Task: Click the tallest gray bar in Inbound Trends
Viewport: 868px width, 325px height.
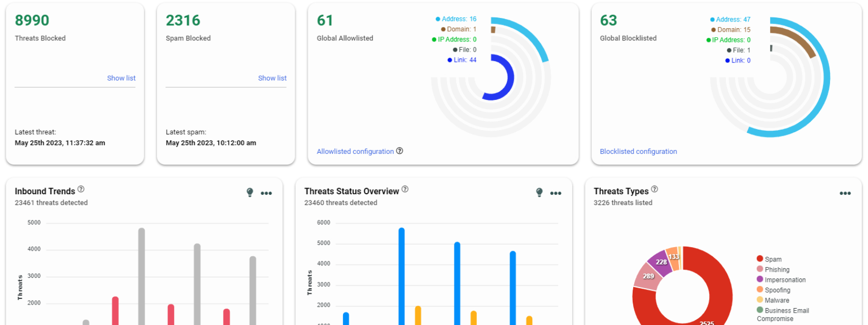Action: (142, 276)
